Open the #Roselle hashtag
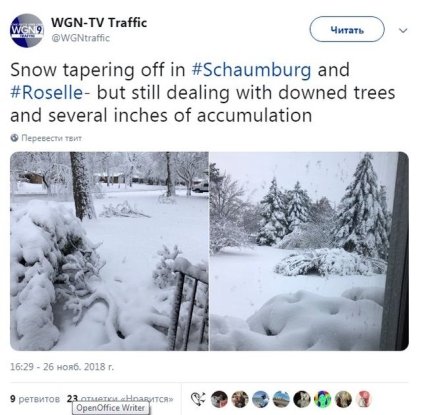Image resolution: width=428 pixels, height=415 pixels. (x=47, y=93)
